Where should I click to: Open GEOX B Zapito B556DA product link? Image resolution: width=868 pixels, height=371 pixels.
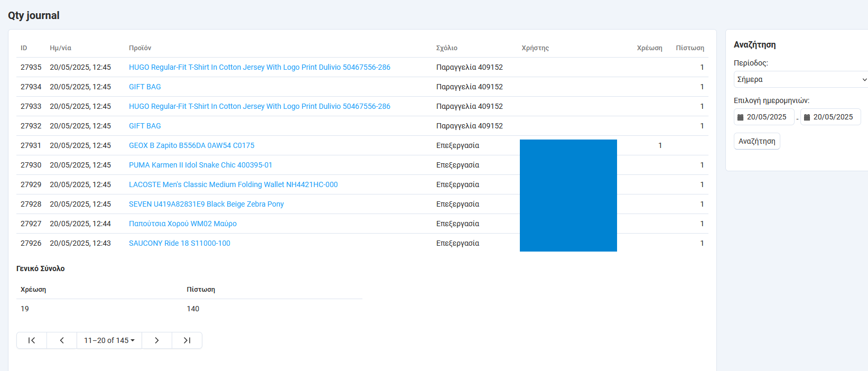point(192,145)
